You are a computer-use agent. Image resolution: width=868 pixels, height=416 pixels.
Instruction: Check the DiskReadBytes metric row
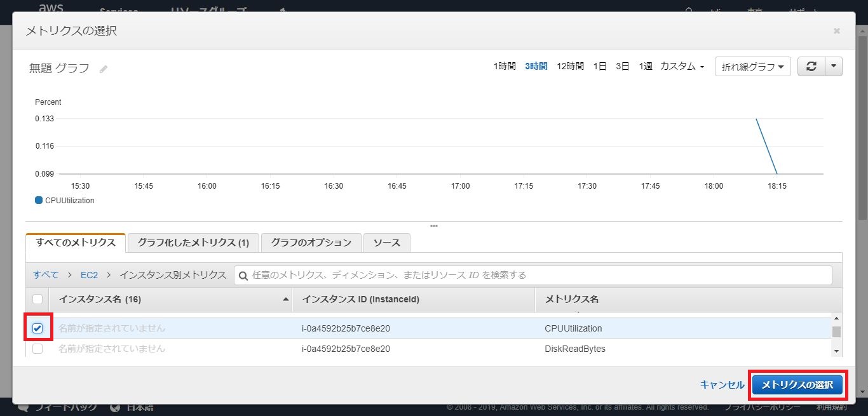coord(37,349)
